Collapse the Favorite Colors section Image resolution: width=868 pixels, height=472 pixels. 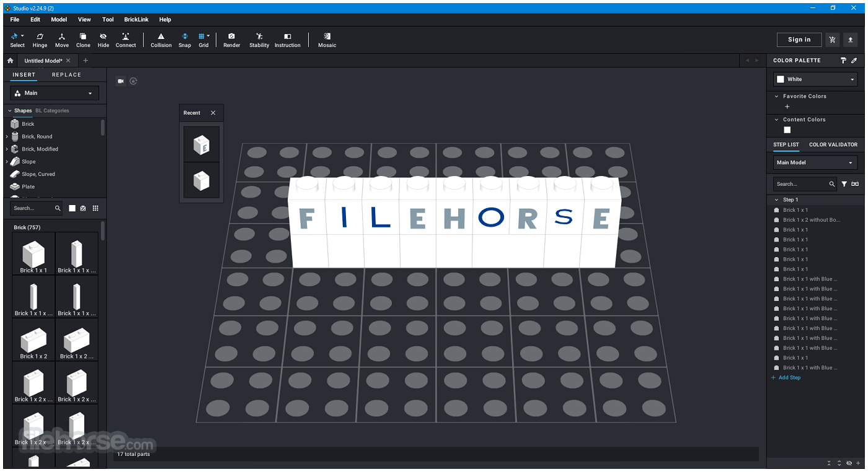tap(776, 96)
